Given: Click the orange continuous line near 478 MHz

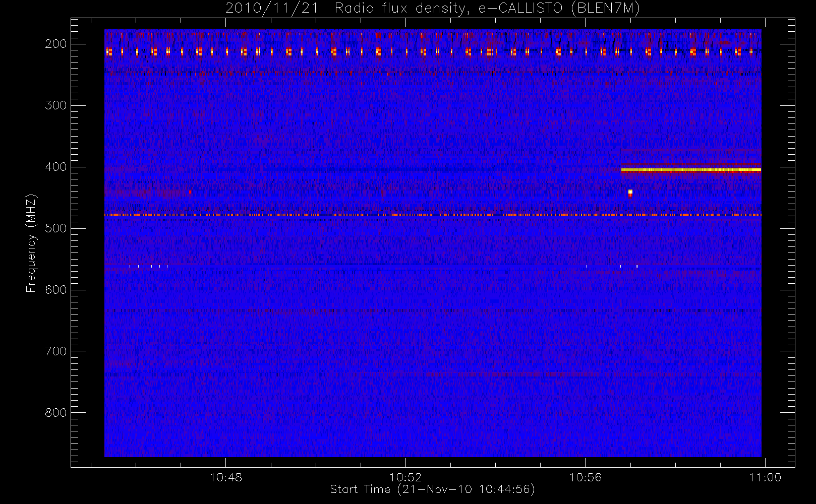Looking at the screenshot, I should [433, 215].
